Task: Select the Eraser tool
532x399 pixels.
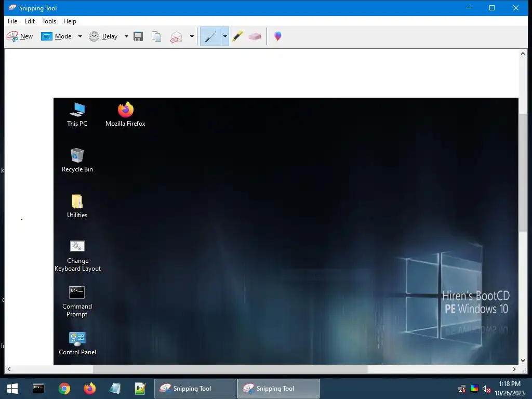Action: (255, 36)
